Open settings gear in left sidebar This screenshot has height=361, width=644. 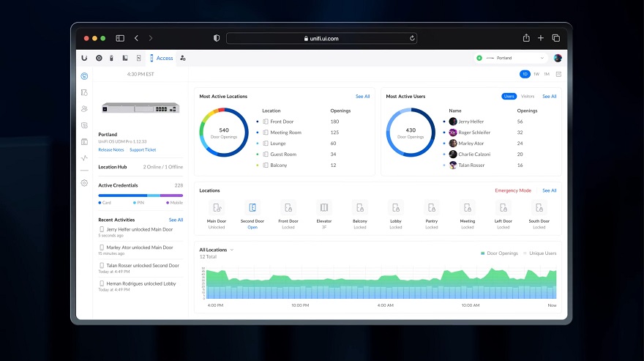pos(84,183)
